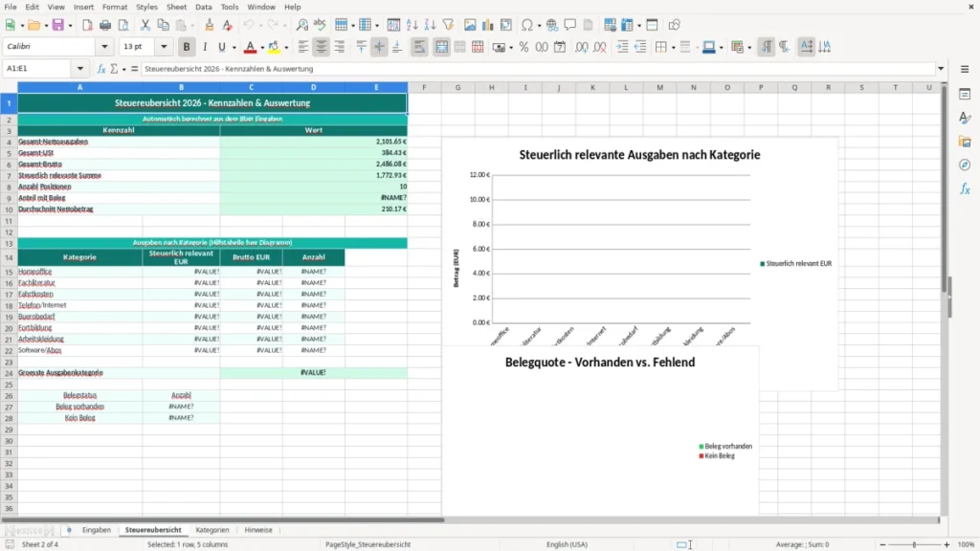Open the sidebar Gallery icon
This screenshot has height=551, width=980.
965,142
